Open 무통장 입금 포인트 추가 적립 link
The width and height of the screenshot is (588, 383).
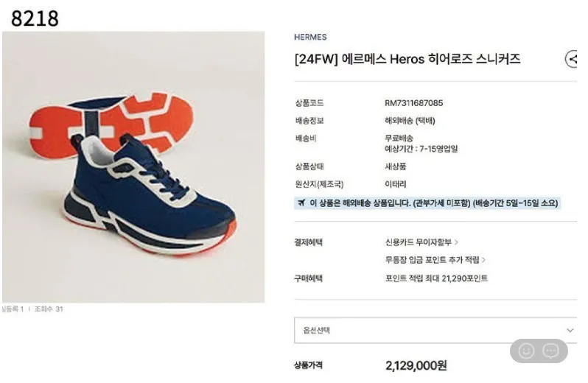pyautogui.click(x=433, y=260)
